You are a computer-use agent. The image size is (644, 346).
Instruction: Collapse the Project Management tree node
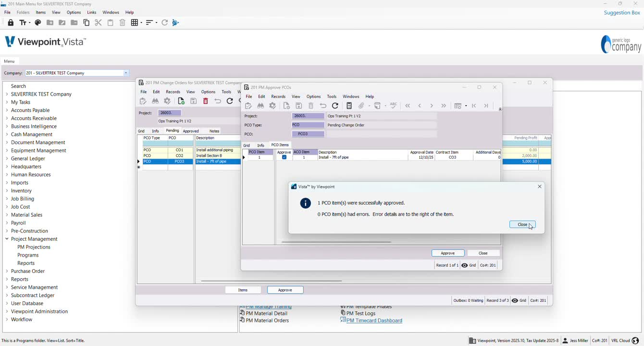click(7, 239)
